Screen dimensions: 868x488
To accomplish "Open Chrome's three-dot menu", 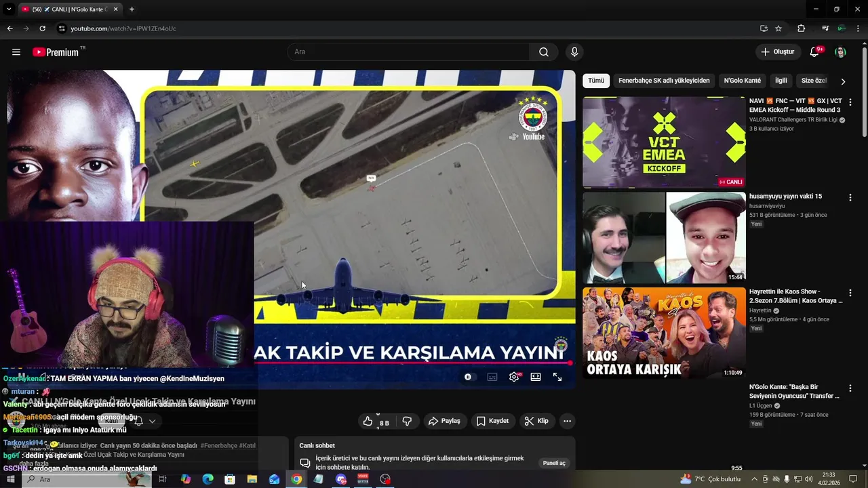I will click(859, 28).
